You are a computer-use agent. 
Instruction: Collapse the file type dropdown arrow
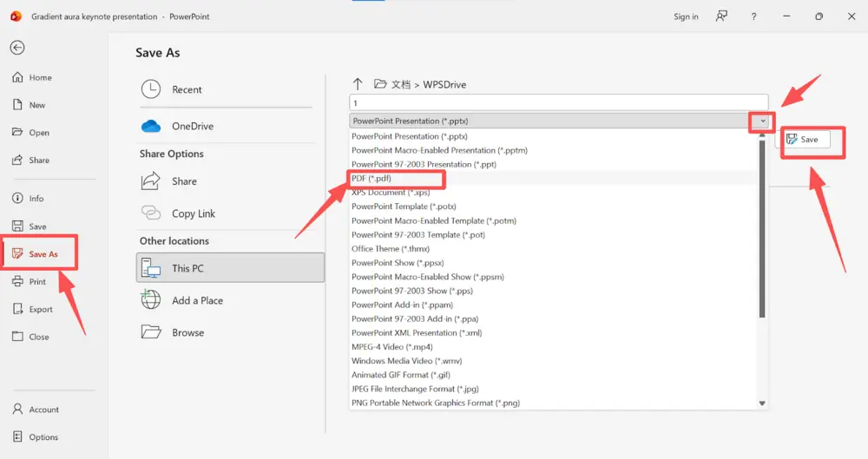[x=763, y=121]
